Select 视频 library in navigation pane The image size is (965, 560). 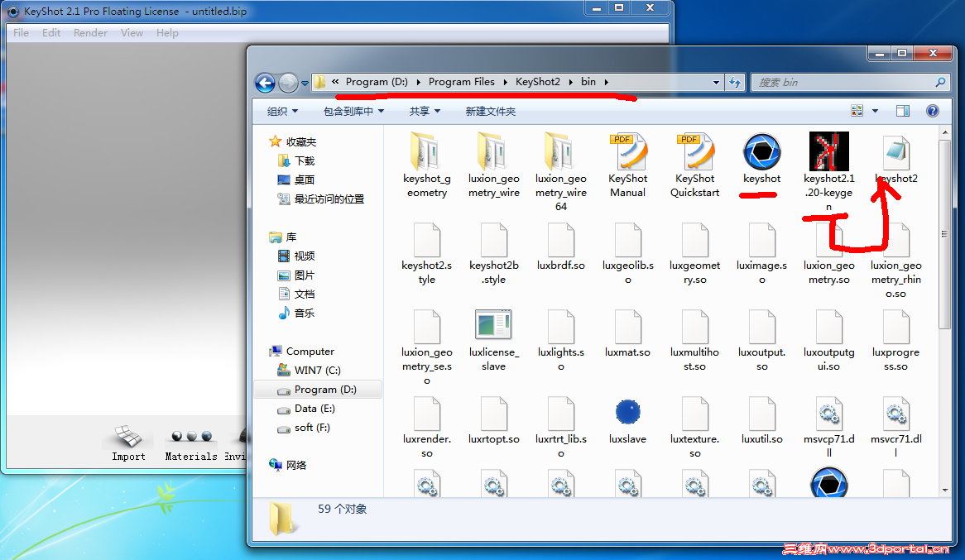(x=296, y=256)
